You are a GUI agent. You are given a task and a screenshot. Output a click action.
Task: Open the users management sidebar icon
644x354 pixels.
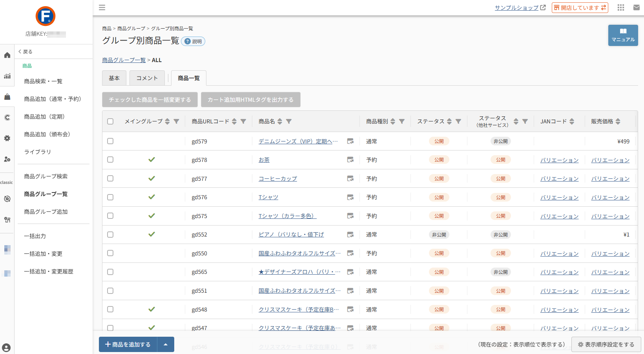point(7,159)
